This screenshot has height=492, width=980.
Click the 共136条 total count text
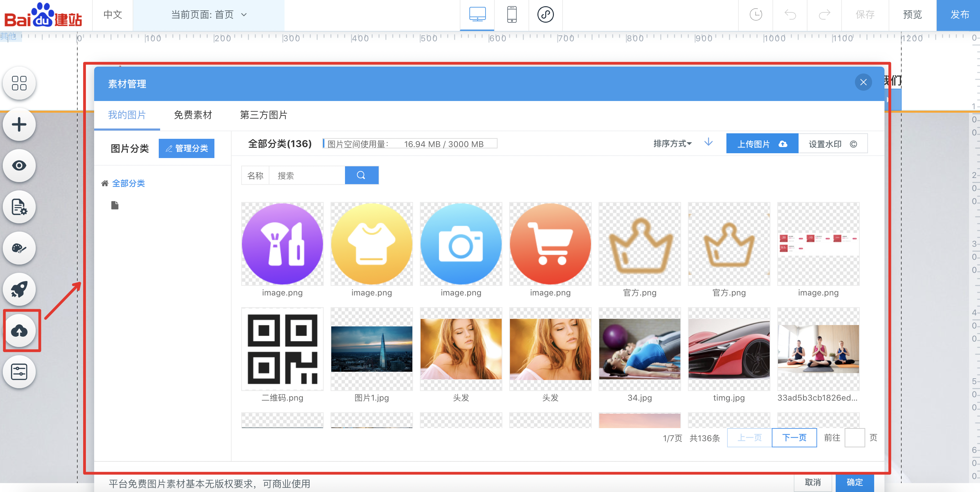tap(704, 438)
